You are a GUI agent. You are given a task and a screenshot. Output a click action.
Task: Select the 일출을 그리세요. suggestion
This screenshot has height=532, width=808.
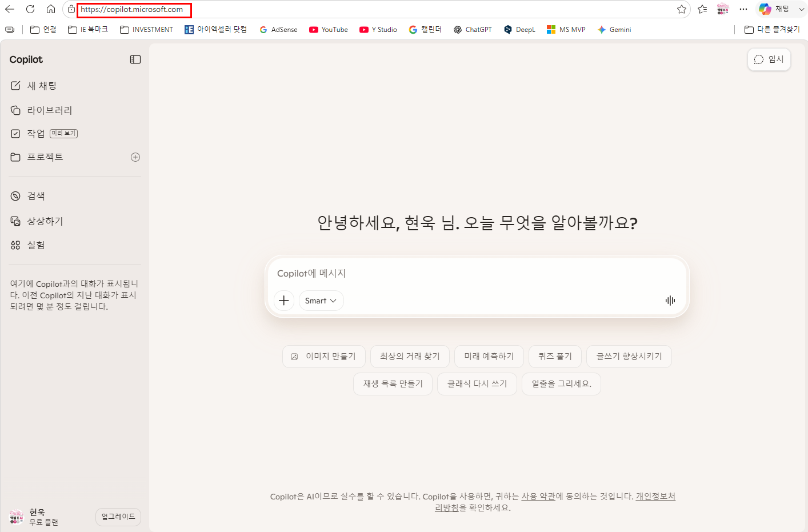(561, 384)
